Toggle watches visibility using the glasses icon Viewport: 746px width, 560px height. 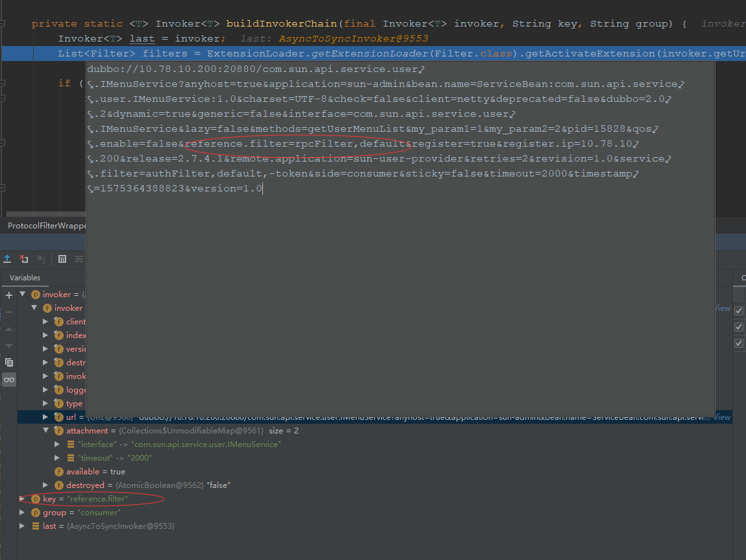[8, 379]
